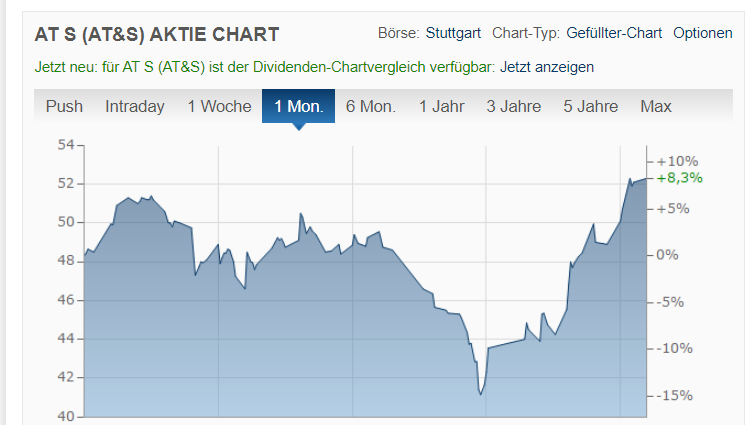The height and width of the screenshot is (425, 747).
Task: Show the 1 Woche chart
Action: click(x=219, y=106)
